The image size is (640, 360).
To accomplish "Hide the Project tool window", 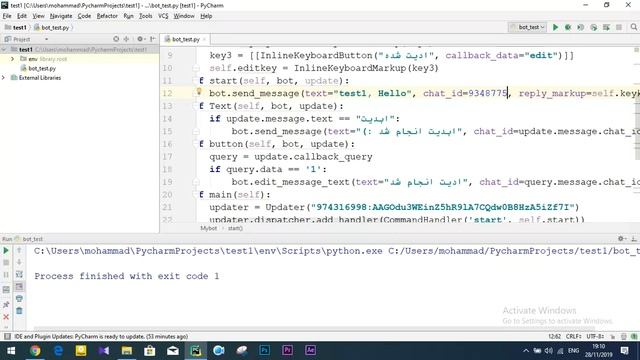I will (x=153, y=39).
